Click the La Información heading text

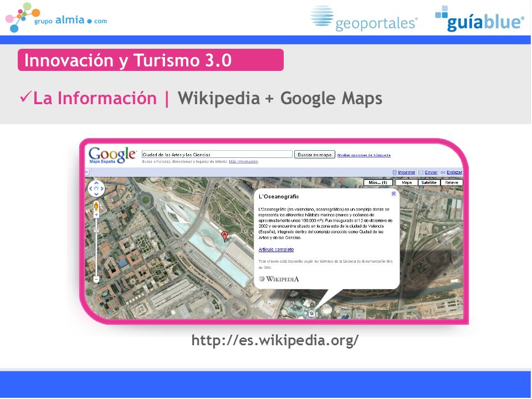pos(95,99)
